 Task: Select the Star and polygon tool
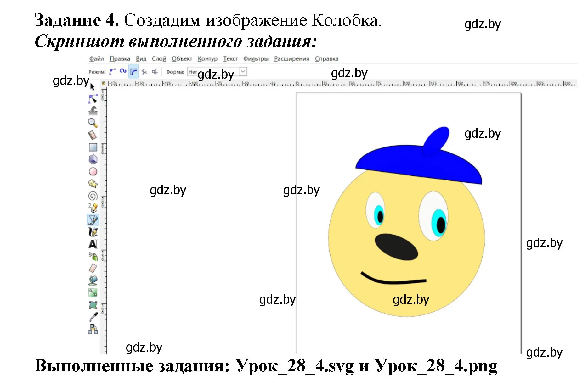(x=93, y=183)
